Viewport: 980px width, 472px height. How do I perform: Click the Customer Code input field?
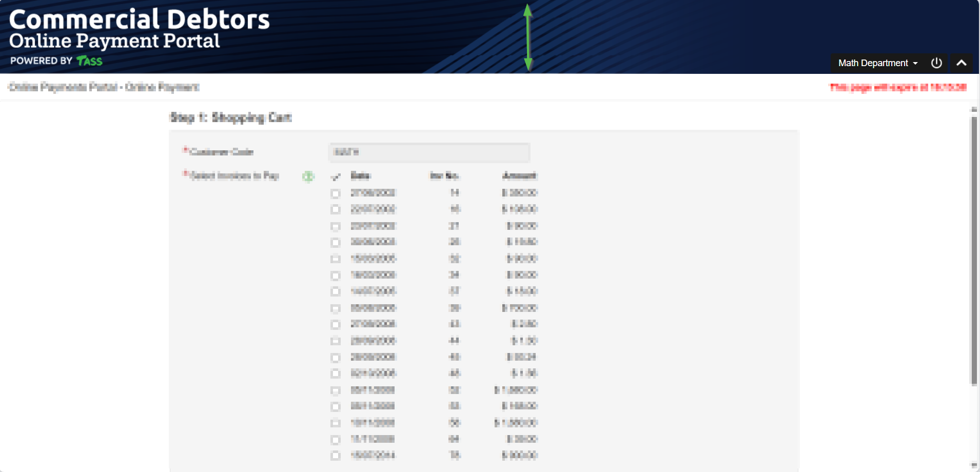tap(429, 152)
